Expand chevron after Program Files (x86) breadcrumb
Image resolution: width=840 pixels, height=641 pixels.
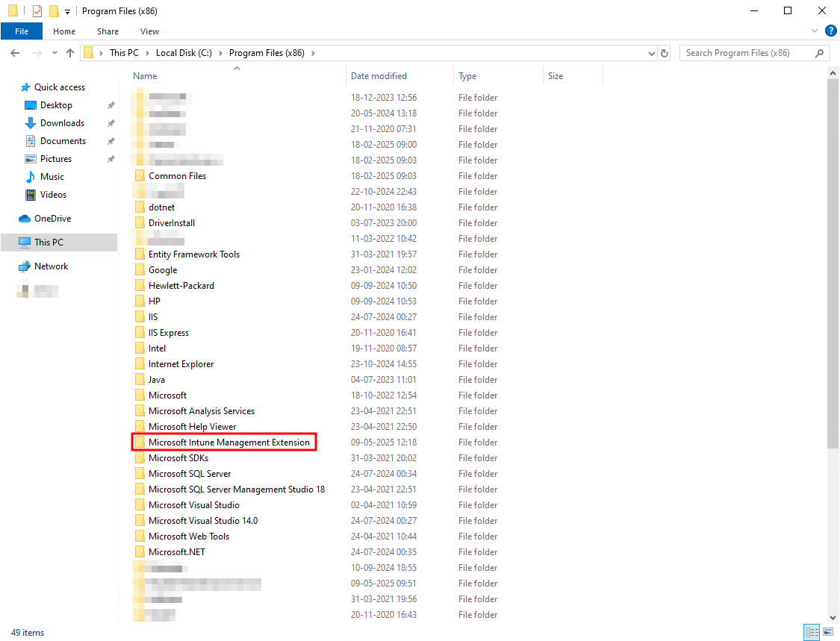pos(313,53)
